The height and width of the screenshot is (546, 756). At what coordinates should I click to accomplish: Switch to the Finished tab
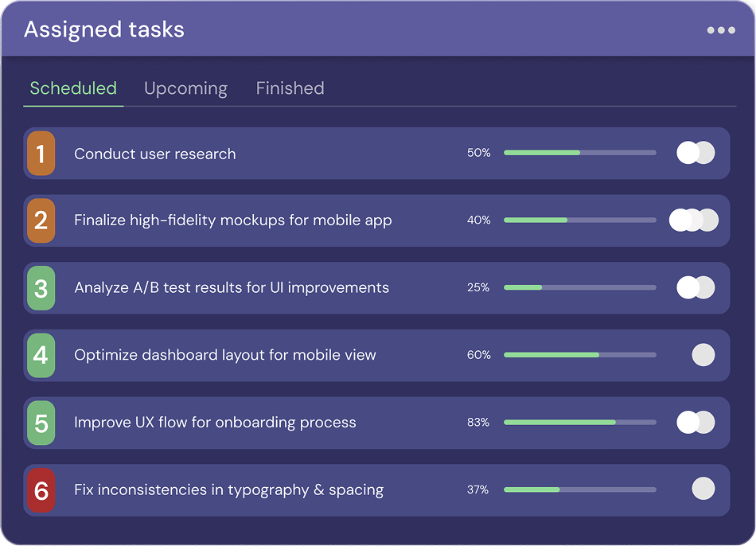pyautogui.click(x=290, y=88)
